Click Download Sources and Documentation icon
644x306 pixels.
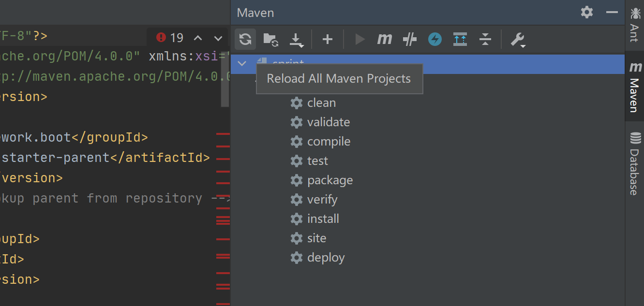pos(296,40)
